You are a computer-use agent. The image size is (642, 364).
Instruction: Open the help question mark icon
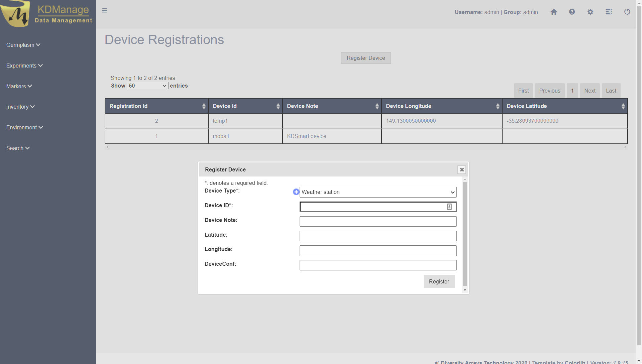[x=572, y=12]
